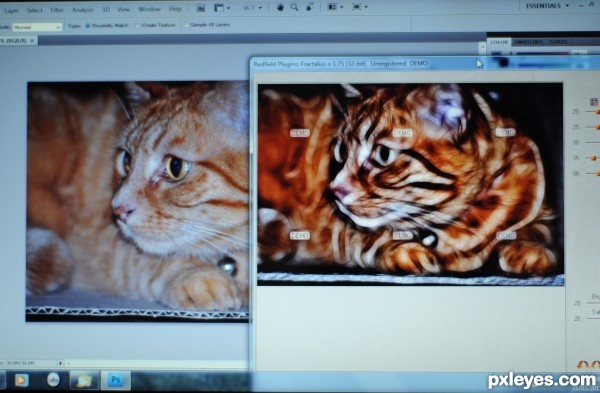This screenshot has height=393, width=600.
Task: Open the Help menu
Action: tap(175, 9)
